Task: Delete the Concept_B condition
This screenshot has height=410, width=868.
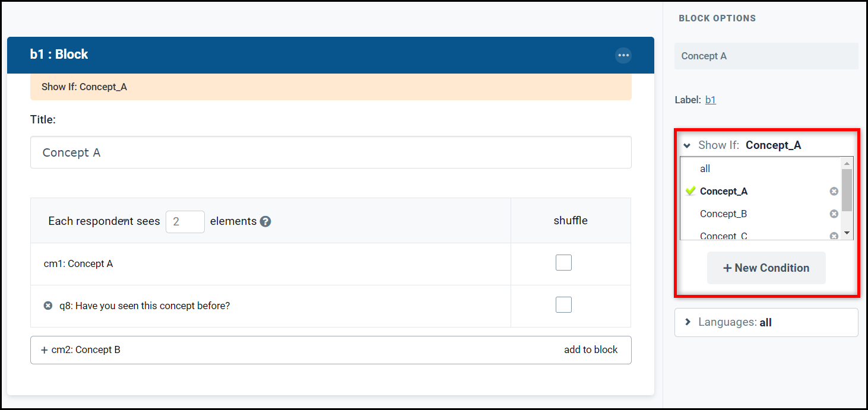Action: click(x=834, y=214)
